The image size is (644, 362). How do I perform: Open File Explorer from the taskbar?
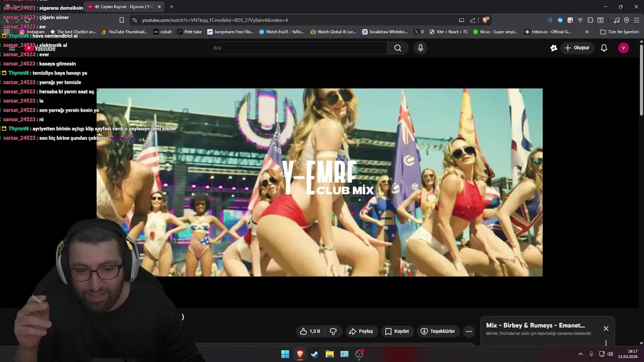point(330,354)
